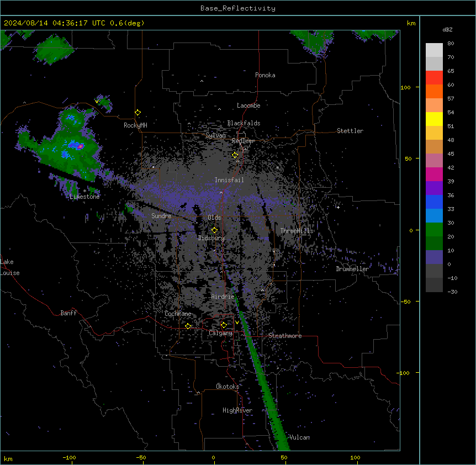
Task: Select the RedDeer label
Action: pos(244,141)
